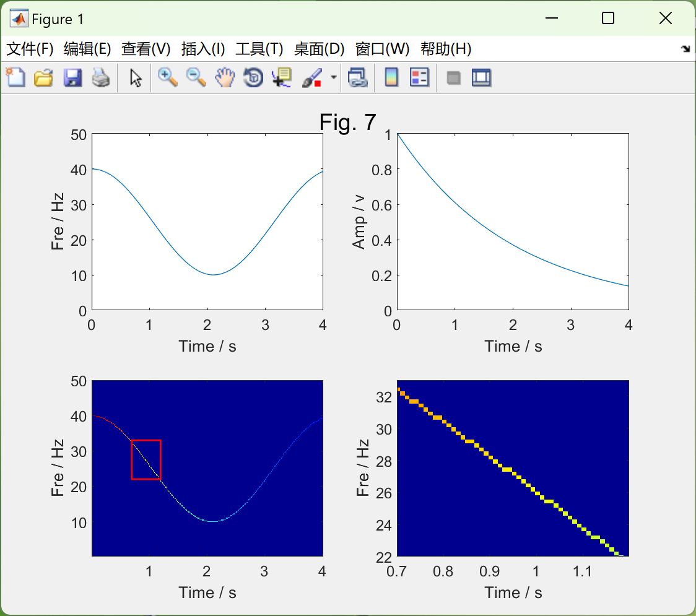Open the 插入(I) menu
This screenshot has width=696, height=616.
point(203,49)
